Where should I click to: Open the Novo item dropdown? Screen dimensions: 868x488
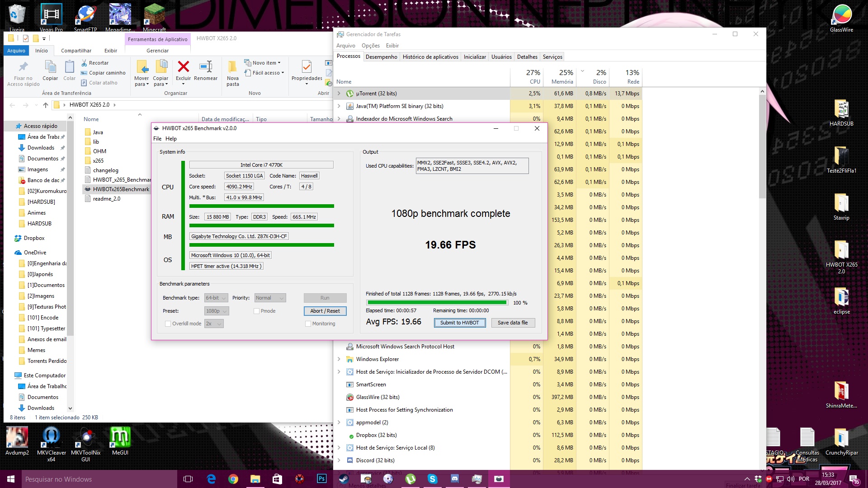(x=263, y=63)
